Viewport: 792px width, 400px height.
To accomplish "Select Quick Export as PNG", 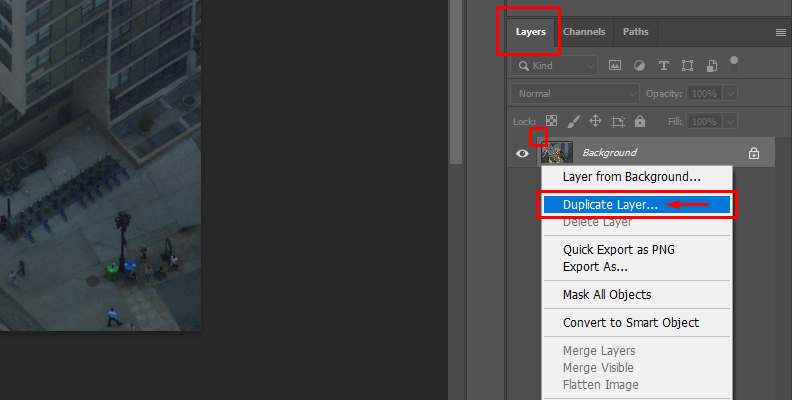I will pos(636,249).
